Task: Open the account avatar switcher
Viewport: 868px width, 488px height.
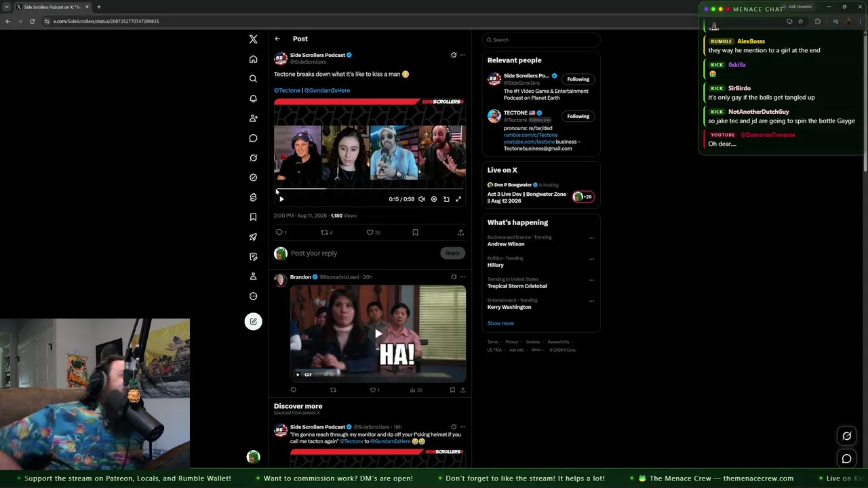Action: [253, 457]
